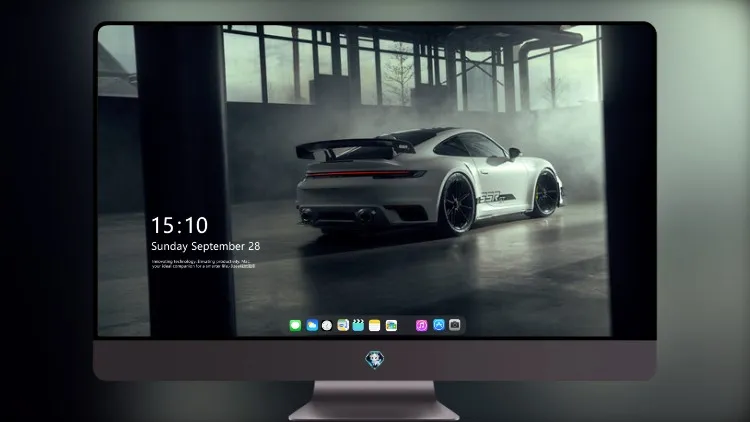Launch the gray Camera app icon
750x422 pixels.
point(455,325)
